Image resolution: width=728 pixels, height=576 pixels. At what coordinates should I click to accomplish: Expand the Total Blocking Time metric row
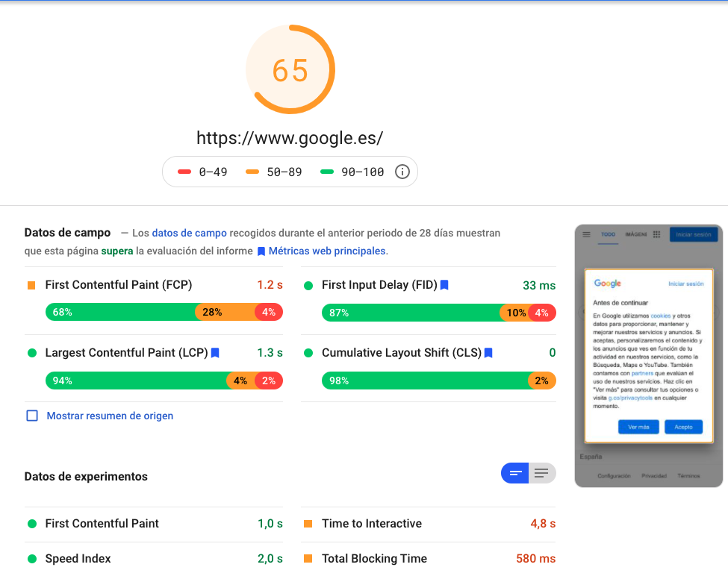(x=429, y=559)
